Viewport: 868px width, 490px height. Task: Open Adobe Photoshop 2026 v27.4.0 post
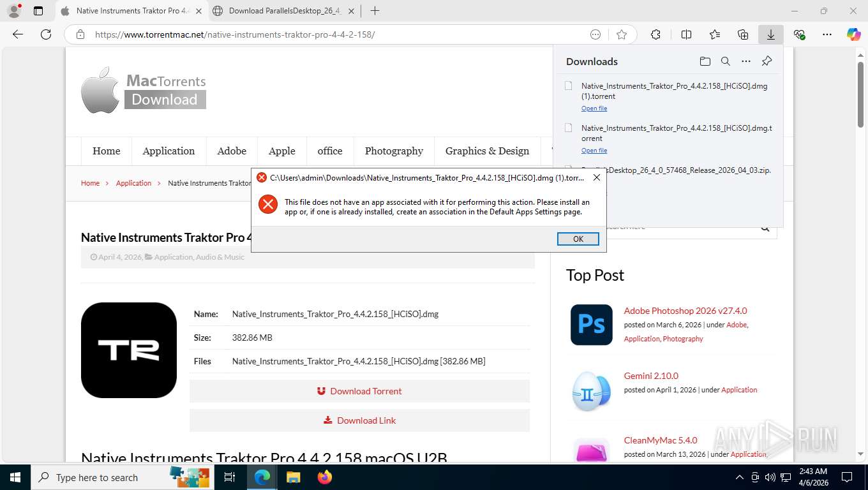pyautogui.click(x=685, y=311)
